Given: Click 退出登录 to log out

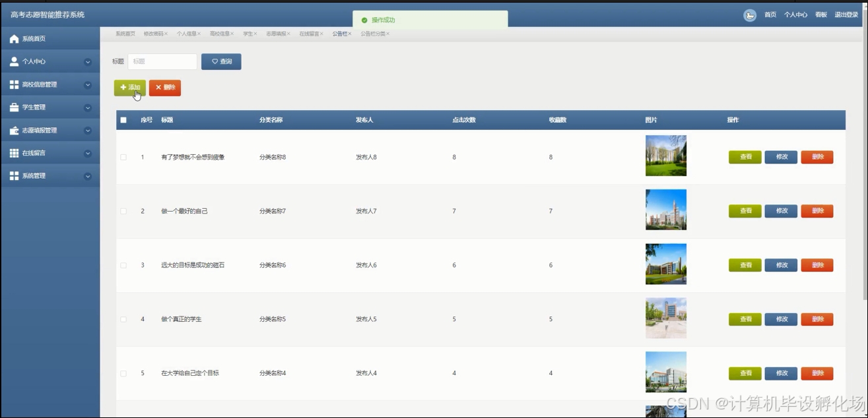Looking at the screenshot, I should click(846, 15).
